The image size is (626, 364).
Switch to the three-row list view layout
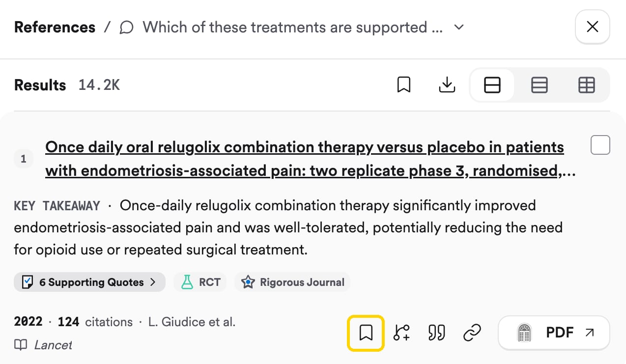point(540,85)
